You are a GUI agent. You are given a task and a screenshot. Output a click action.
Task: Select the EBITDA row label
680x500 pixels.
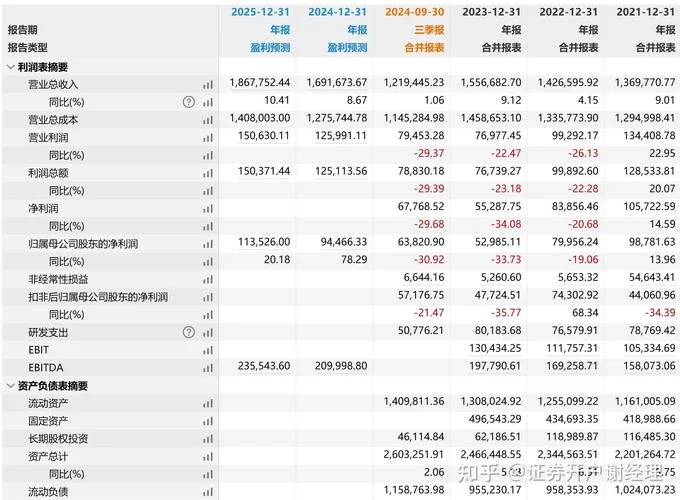(x=46, y=368)
